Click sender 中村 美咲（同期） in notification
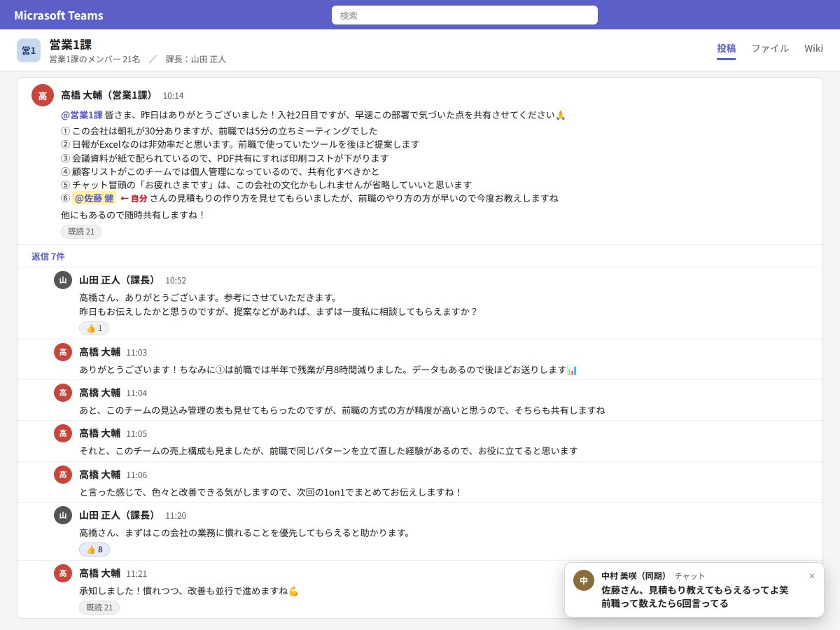Viewport: 840px width, 630px height. (634, 575)
